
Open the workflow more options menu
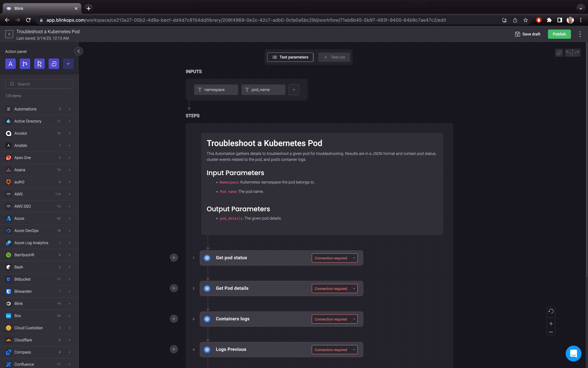pos(580,34)
